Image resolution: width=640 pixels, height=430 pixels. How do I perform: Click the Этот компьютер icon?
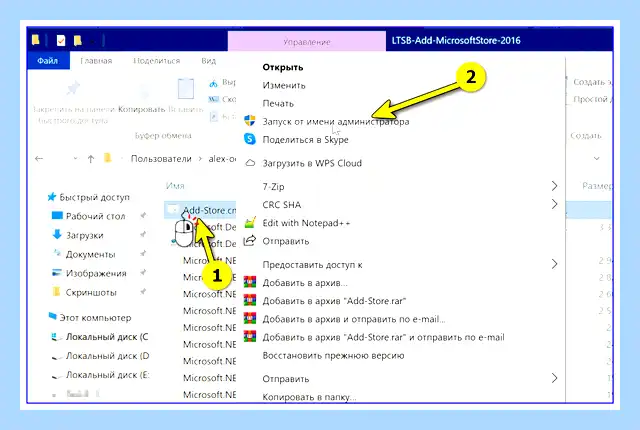[53, 317]
